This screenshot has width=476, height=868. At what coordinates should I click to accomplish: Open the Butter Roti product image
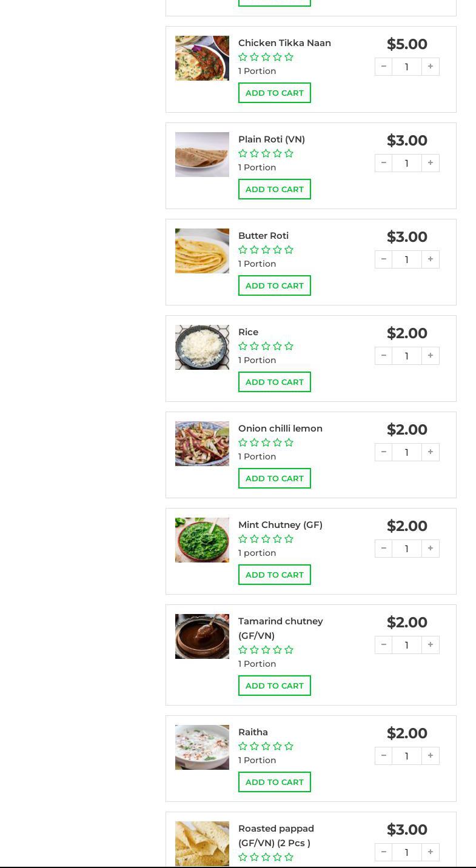(202, 251)
